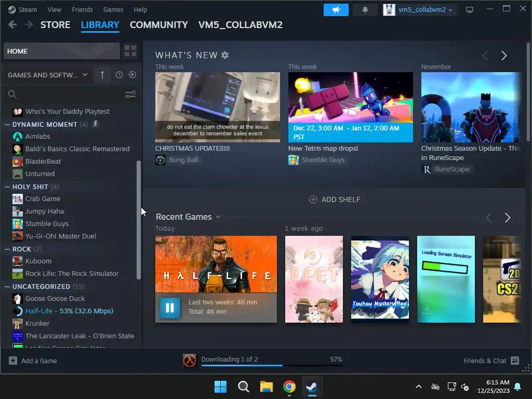Image resolution: width=532 pixels, height=399 pixels.
Task: Go back with the navigation arrow
Action: pyautogui.click(x=12, y=24)
